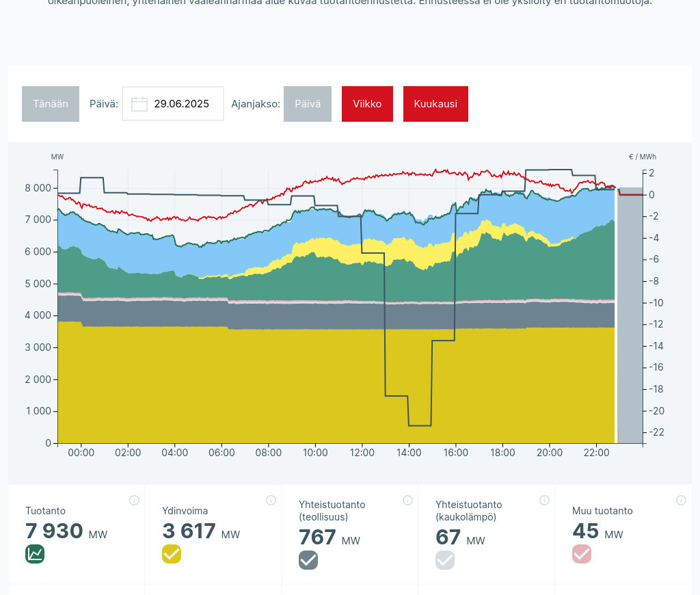Viewport: 700px width, 595px height.
Task: Click the calendar icon in date field
Action: coord(139,104)
